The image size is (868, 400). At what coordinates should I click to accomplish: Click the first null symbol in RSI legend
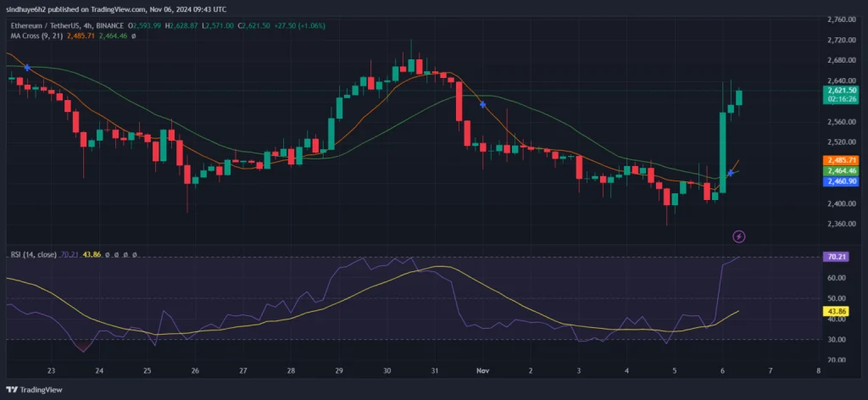pyautogui.click(x=106, y=254)
